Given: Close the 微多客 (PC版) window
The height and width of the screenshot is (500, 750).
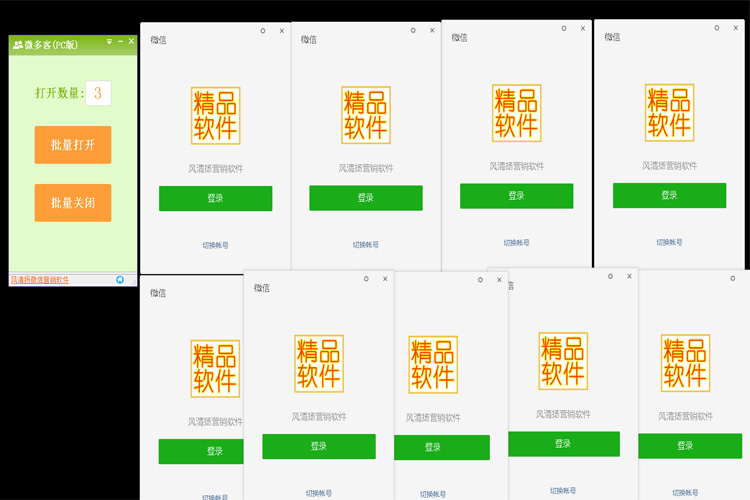Looking at the screenshot, I should coord(131,42).
